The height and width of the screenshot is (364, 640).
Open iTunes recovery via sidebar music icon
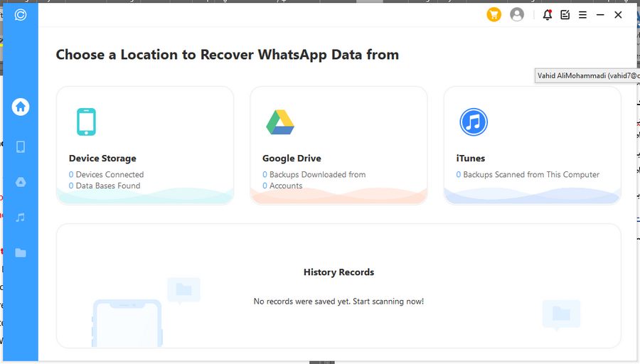[21, 217]
